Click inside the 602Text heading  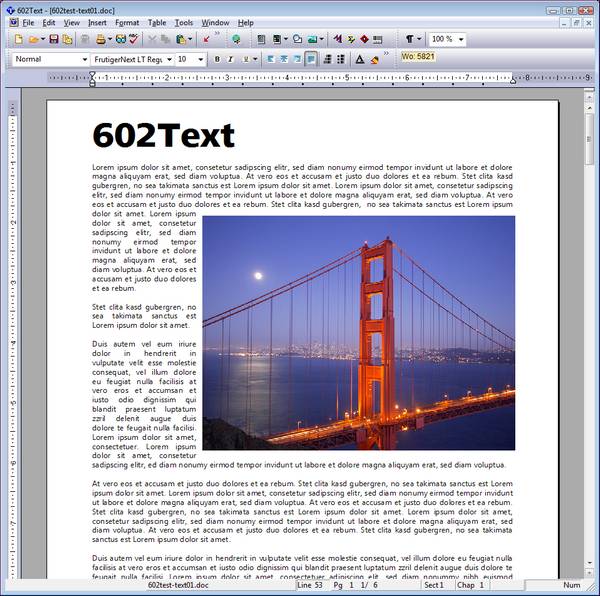163,135
